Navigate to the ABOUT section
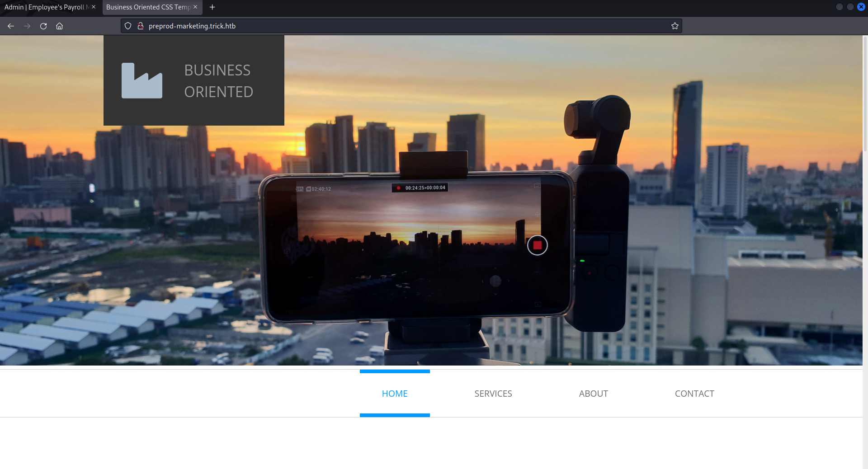 [593, 394]
